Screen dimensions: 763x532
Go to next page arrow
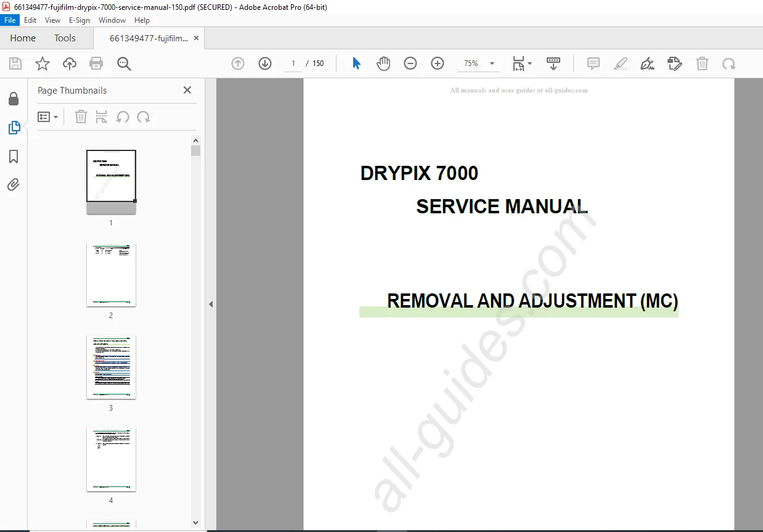click(x=265, y=63)
